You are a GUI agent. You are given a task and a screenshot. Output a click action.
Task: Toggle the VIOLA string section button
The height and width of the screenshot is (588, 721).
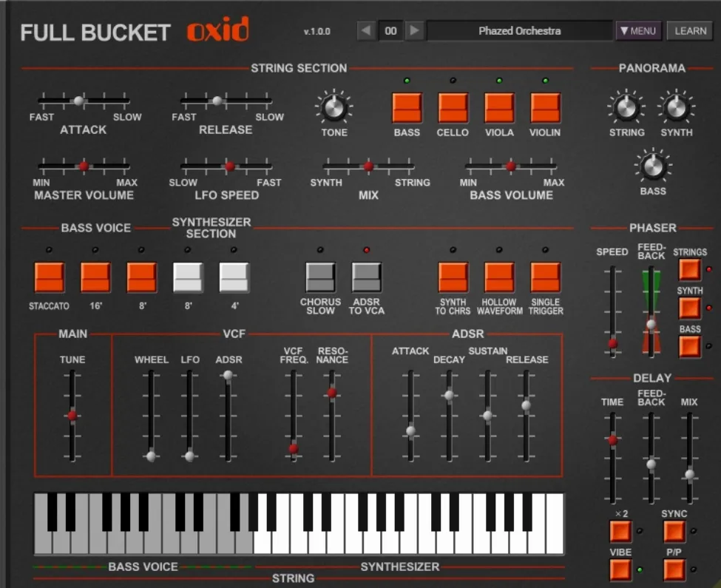tap(499, 108)
